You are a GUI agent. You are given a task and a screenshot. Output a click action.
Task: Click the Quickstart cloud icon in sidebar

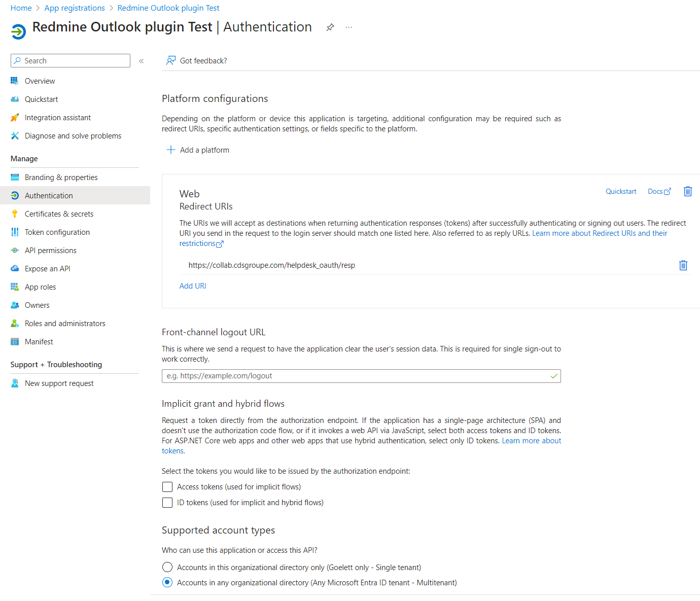[15, 99]
